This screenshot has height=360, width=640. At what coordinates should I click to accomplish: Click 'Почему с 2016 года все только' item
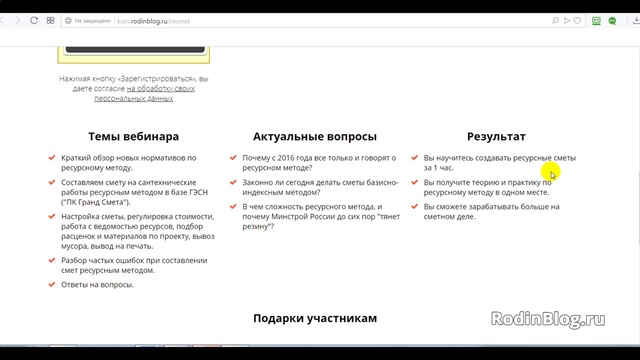pyautogui.click(x=319, y=162)
